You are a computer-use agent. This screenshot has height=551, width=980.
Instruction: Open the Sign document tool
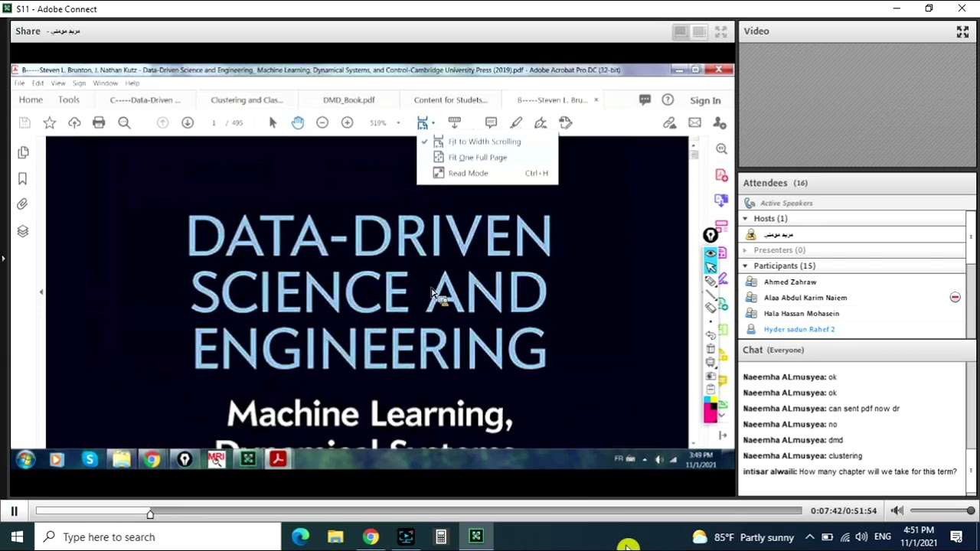(x=541, y=122)
